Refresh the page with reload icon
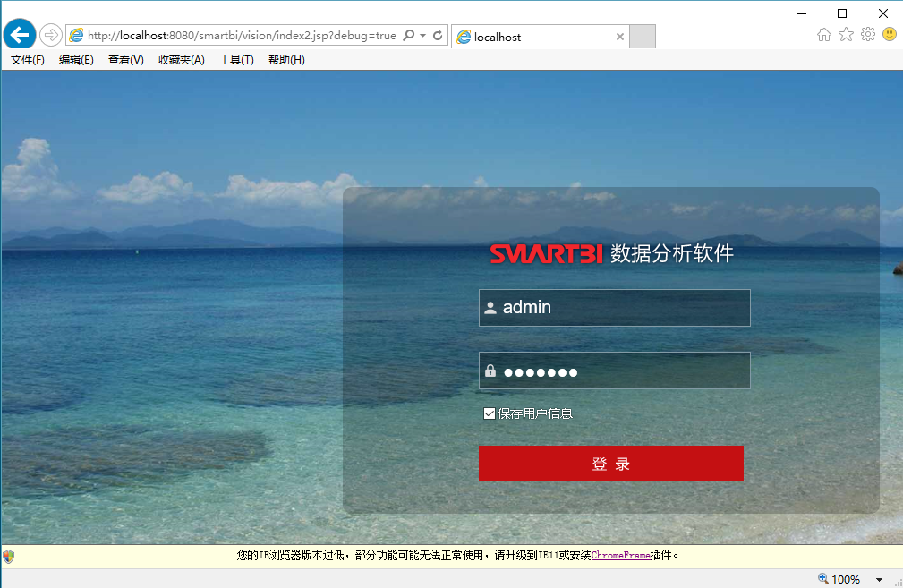Image resolution: width=903 pixels, height=588 pixels. point(438,35)
